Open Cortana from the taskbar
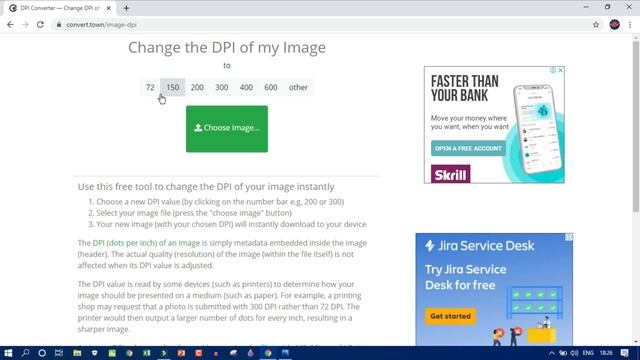 coord(42,353)
